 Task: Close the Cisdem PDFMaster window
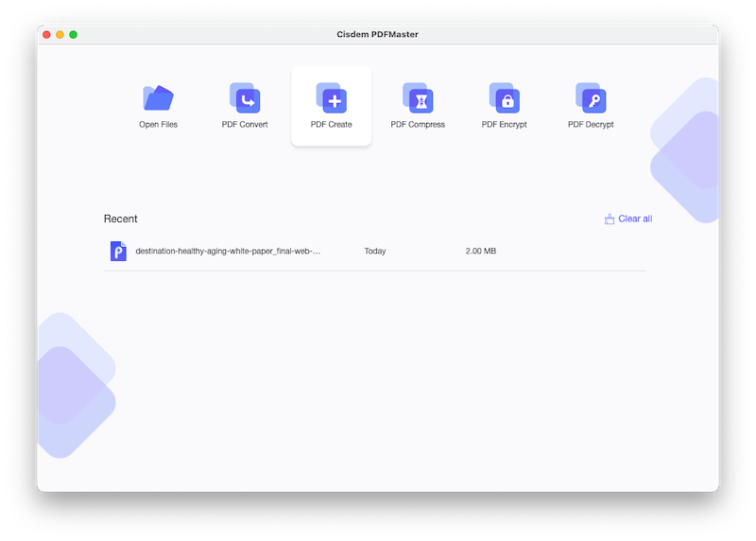click(x=46, y=34)
